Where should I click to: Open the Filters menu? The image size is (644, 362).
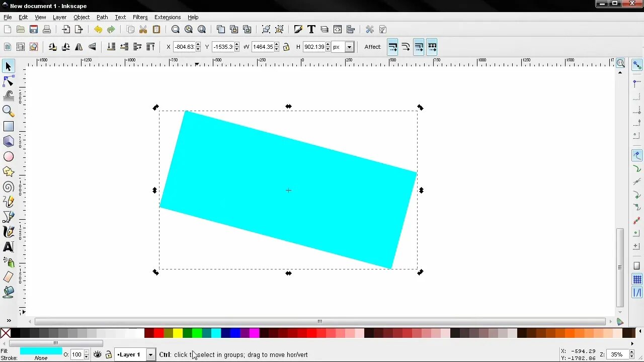pyautogui.click(x=140, y=17)
